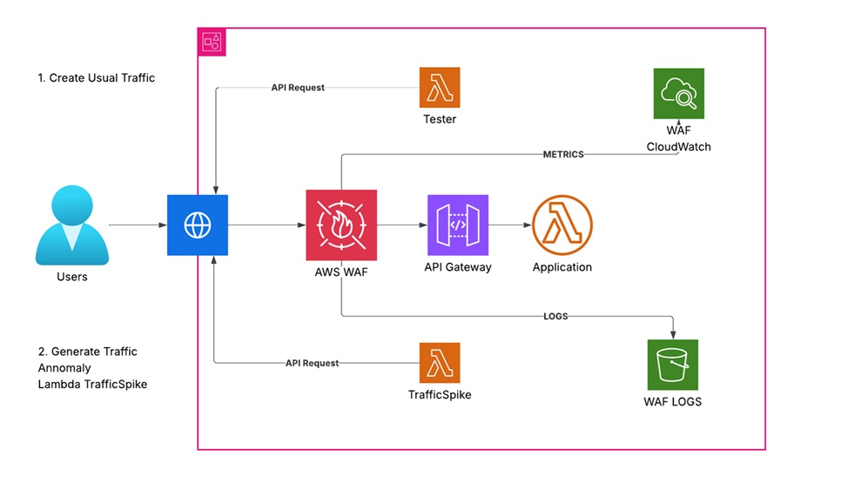868x483 pixels.
Task: Click the TrafficSpike Lambda icon
Action: coord(440,363)
